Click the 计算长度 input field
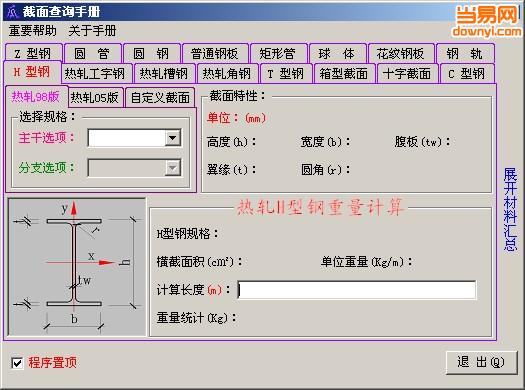The width and height of the screenshot is (525, 390). (x=357, y=290)
